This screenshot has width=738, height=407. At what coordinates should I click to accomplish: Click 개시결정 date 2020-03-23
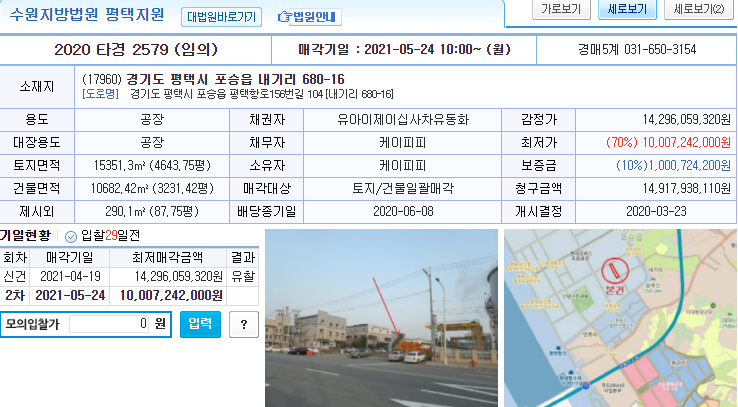(656, 212)
